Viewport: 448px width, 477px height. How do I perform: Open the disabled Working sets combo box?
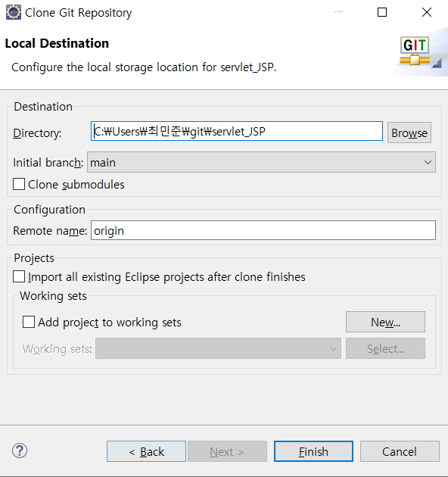tap(218, 348)
